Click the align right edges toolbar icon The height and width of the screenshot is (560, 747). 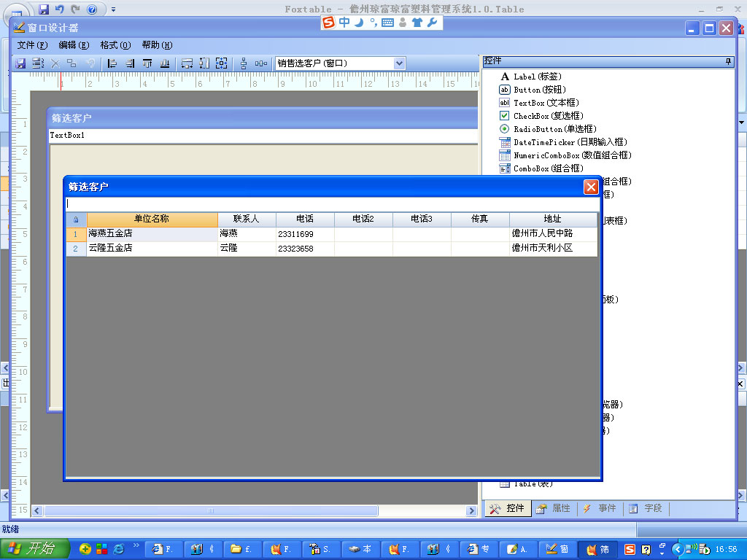pyautogui.click(x=130, y=63)
